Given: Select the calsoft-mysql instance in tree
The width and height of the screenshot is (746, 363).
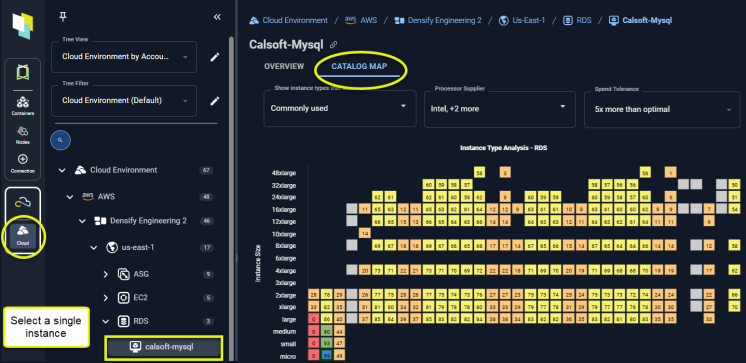Looking at the screenshot, I should tap(164, 347).
